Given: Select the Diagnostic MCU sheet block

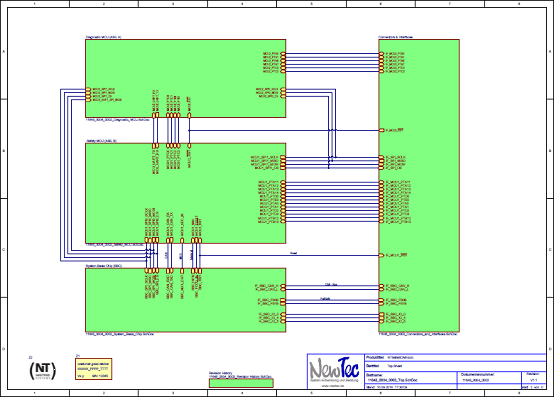Looking at the screenshot, I should tap(185, 78).
